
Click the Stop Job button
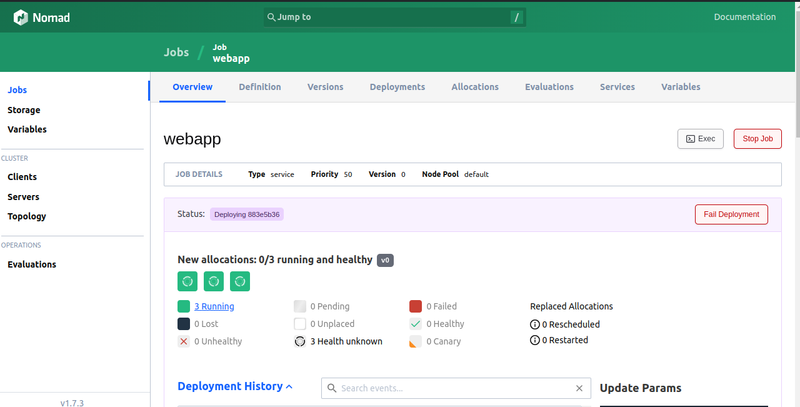click(758, 139)
